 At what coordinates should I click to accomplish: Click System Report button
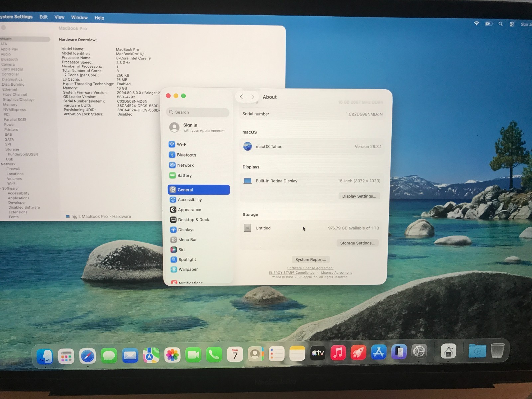coord(310,260)
